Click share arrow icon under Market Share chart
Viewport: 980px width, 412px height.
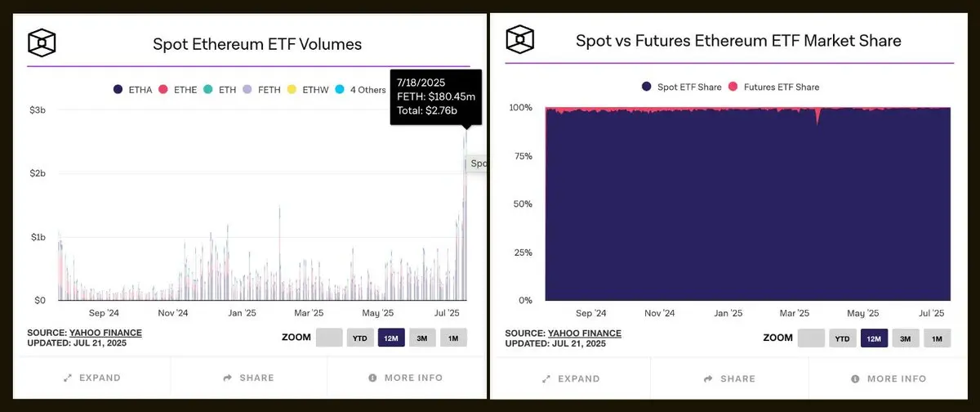pos(707,378)
